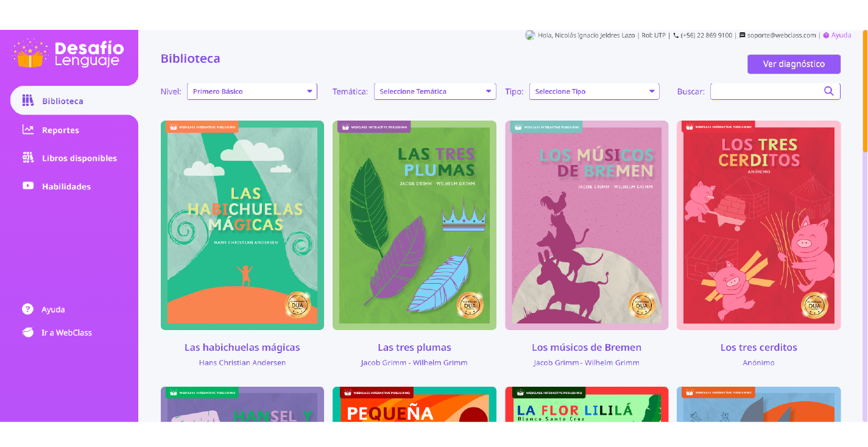Click the Ver diagnóstico button
The width and height of the screenshot is (868, 447).
[794, 64]
